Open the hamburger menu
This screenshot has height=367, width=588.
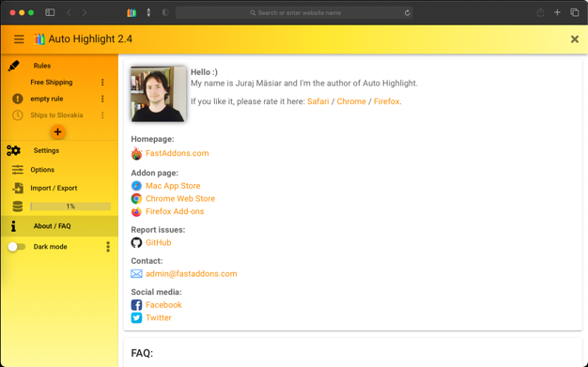(19, 39)
